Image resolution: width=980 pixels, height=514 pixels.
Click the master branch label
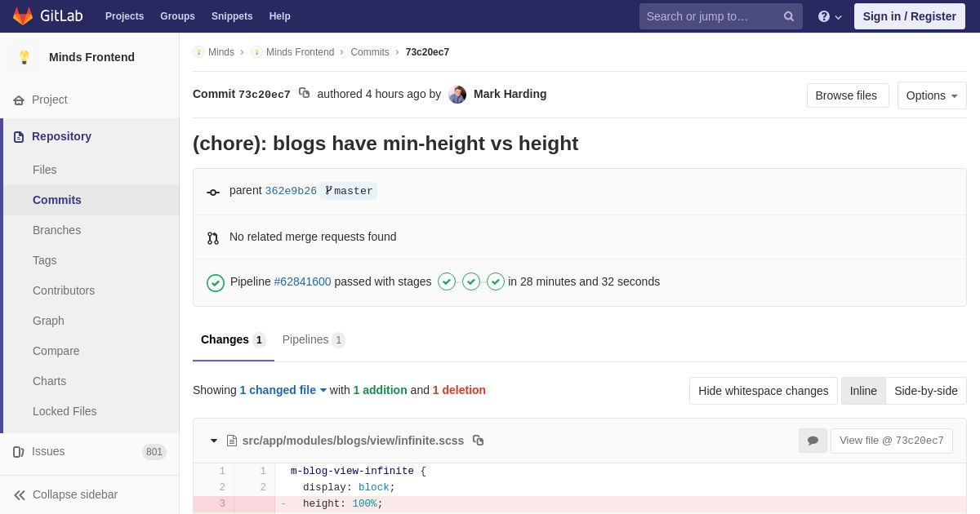tap(349, 191)
